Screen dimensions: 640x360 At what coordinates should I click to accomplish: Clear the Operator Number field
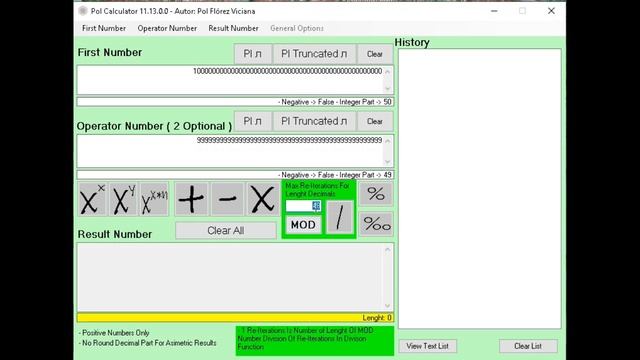375,121
